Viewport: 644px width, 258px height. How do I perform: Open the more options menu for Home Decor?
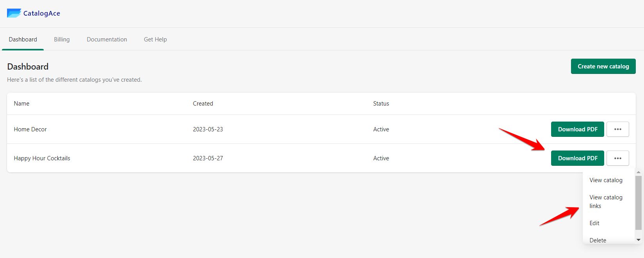click(x=617, y=129)
